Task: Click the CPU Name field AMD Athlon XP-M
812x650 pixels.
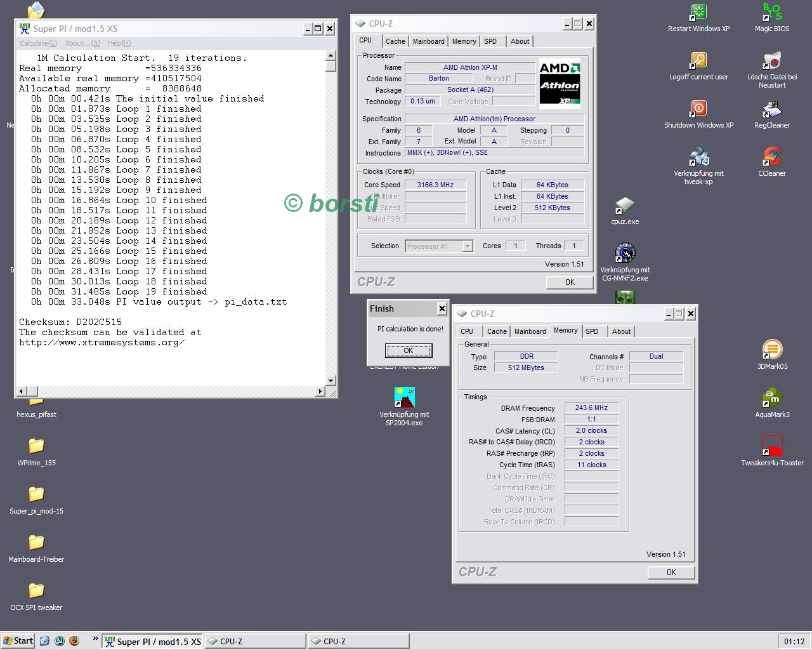Action: (x=470, y=67)
